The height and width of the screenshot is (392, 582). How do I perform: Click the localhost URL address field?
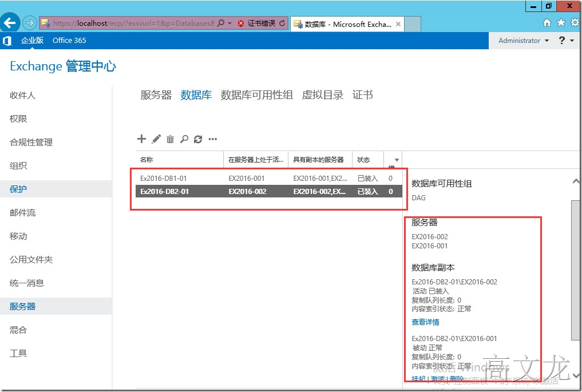(133, 23)
